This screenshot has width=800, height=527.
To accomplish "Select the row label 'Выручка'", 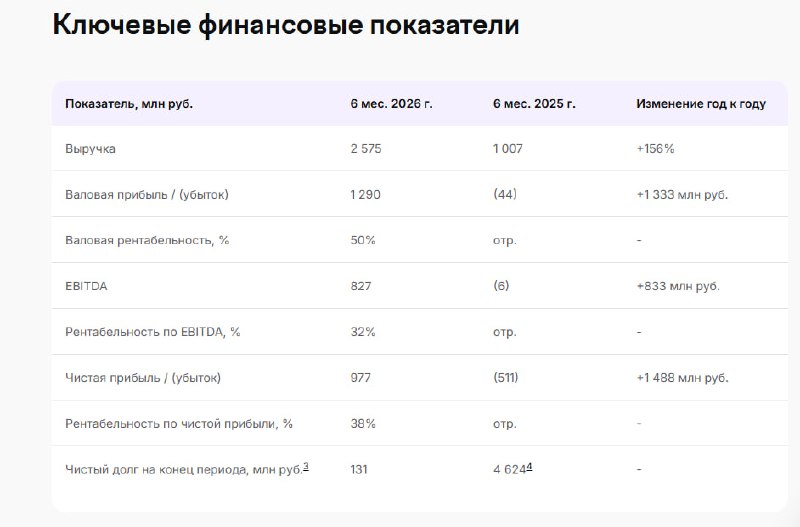I will pos(90,149).
